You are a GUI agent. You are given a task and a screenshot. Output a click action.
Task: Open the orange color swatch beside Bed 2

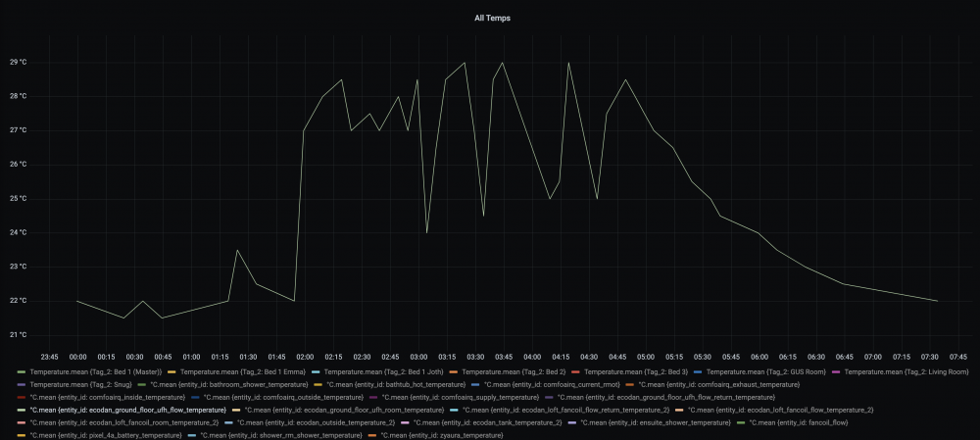coord(454,371)
